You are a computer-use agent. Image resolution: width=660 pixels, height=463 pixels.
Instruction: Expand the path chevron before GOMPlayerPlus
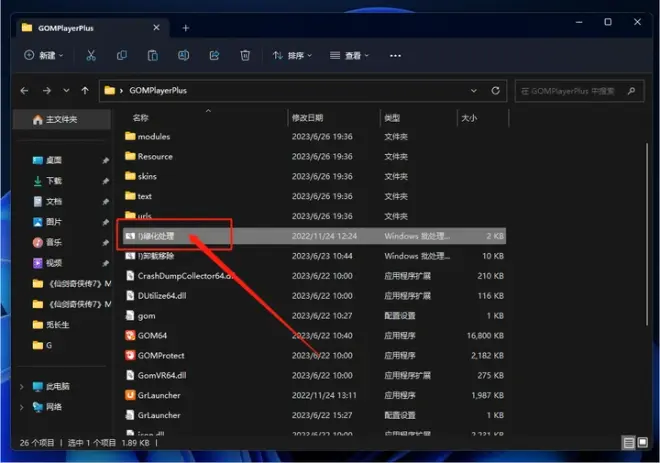pyautogui.click(x=121, y=90)
